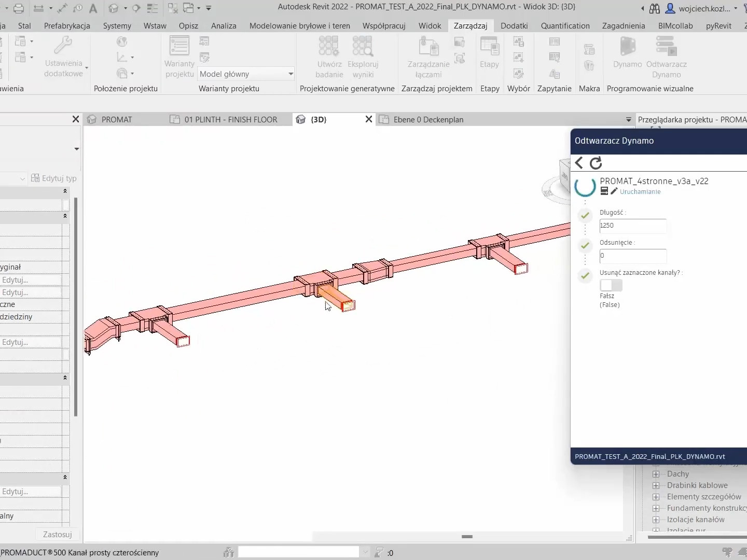Viewport: 747px width, 560px height.
Task: Open Ustawienia dodatkowe wrench tool
Action: [x=63, y=57]
